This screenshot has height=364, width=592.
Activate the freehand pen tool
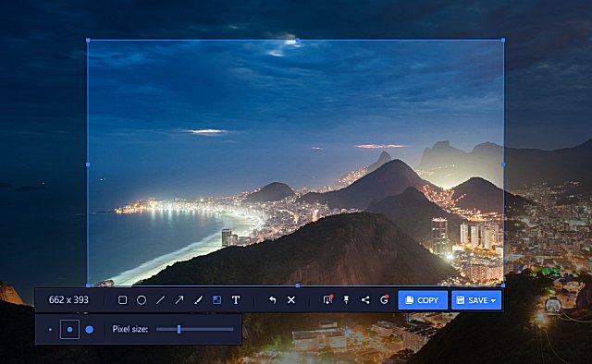(x=198, y=300)
